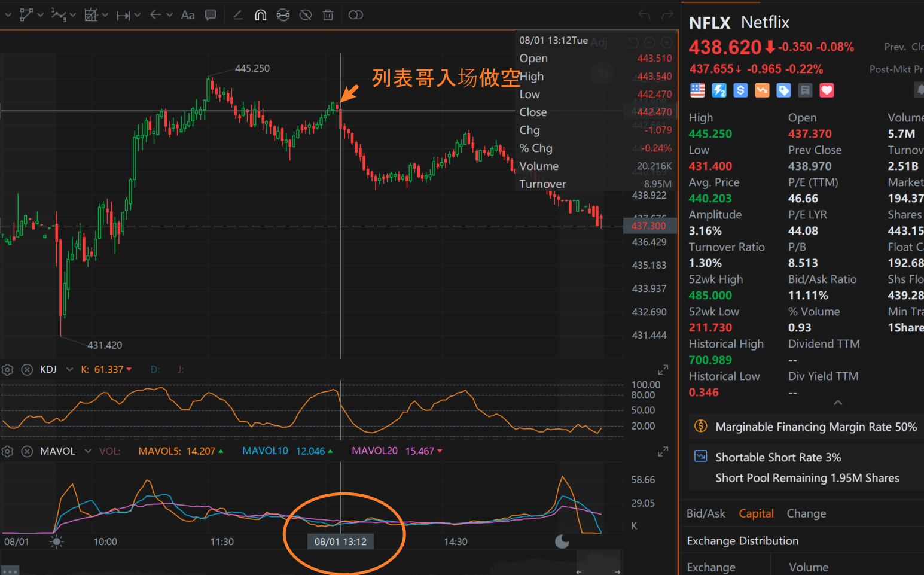Click the P/E (TTM) value 46.66
924x575 pixels.
point(803,199)
